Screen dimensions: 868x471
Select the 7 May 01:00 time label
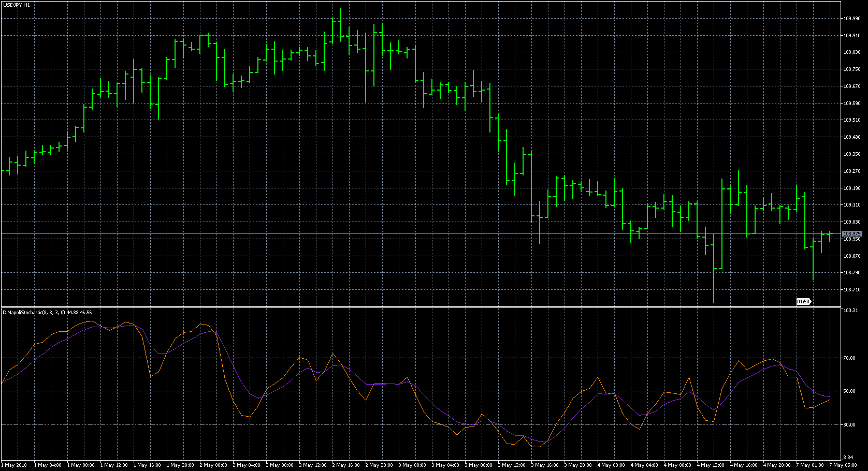[811, 465]
